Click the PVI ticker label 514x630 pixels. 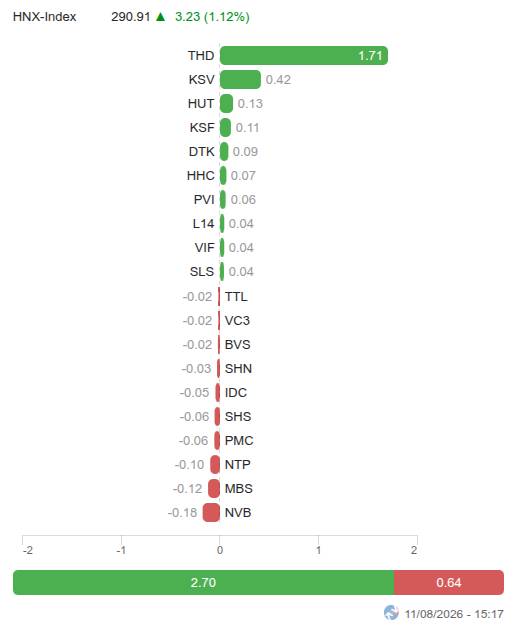pos(204,200)
